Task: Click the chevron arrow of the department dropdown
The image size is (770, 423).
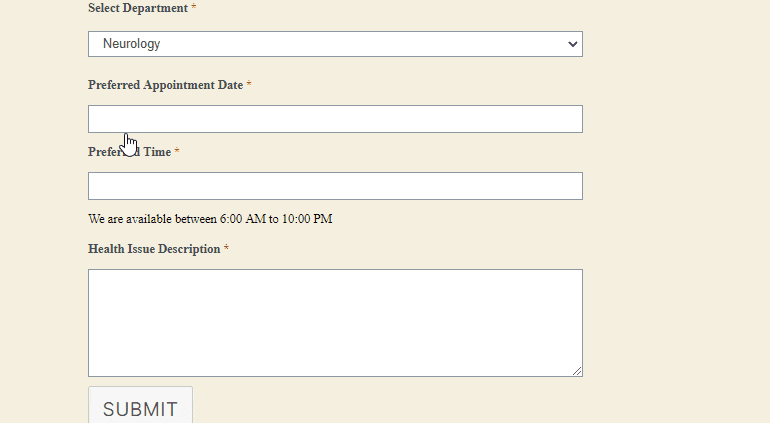Action: coord(573,44)
